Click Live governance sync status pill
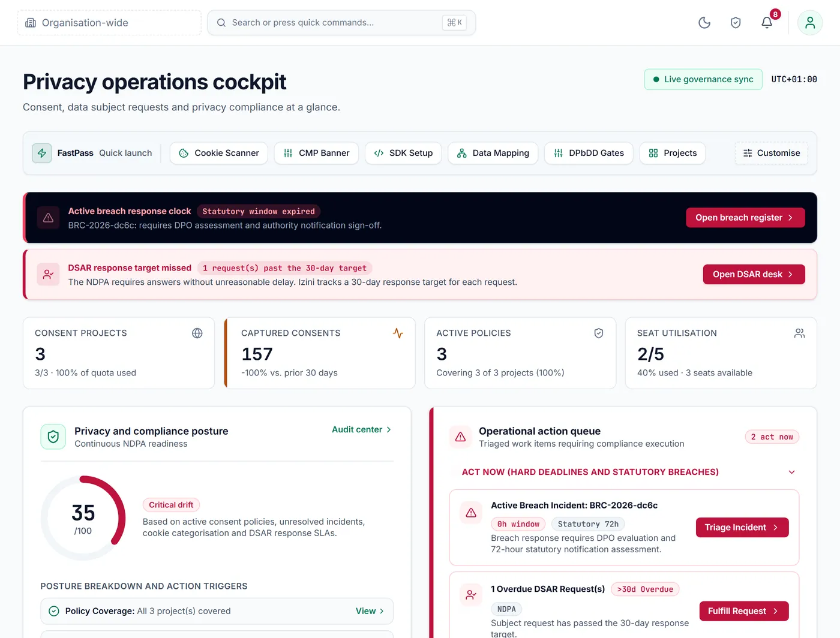Image resolution: width=840 pixels, height=638 pixels. [x=703, y=79]
